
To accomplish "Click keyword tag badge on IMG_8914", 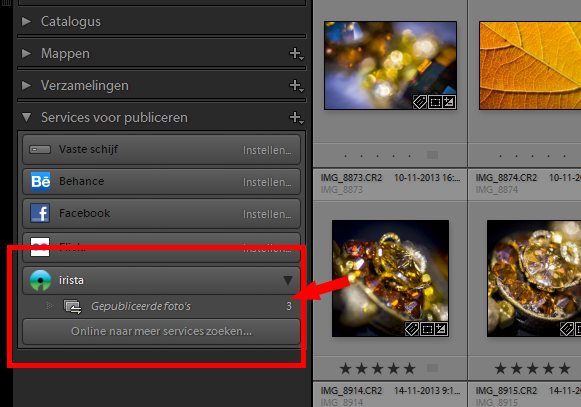I will pos(412,329).
